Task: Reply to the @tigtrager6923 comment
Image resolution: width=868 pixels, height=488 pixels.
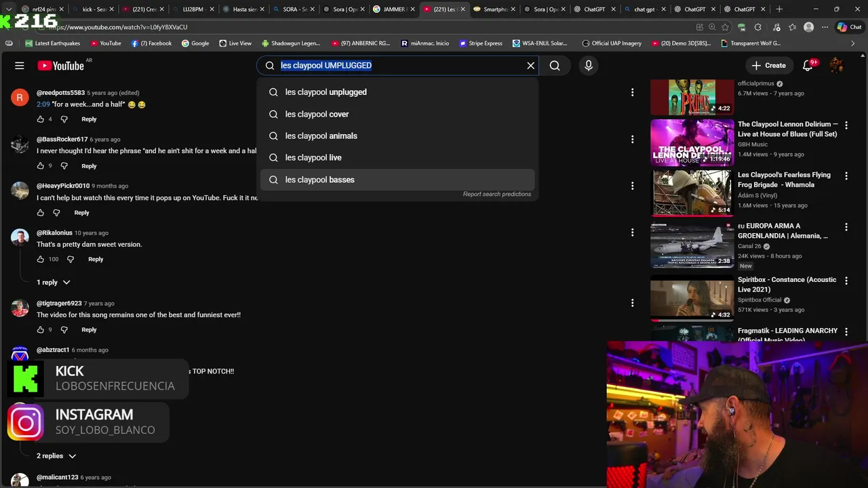Action: click(x=89, y=330)
